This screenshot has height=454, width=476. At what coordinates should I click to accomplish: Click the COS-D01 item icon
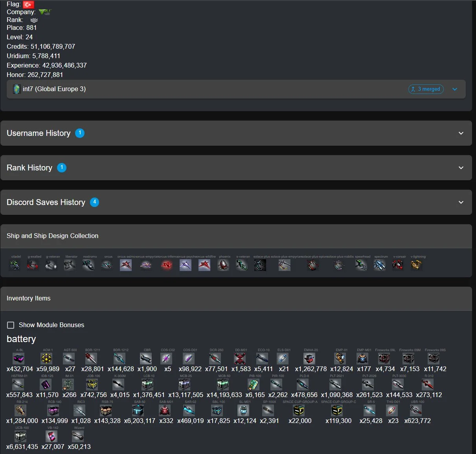189,359
